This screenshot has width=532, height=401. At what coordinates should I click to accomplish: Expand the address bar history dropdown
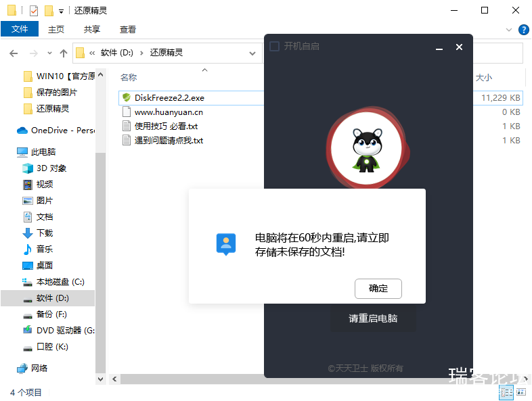[252, 53]
